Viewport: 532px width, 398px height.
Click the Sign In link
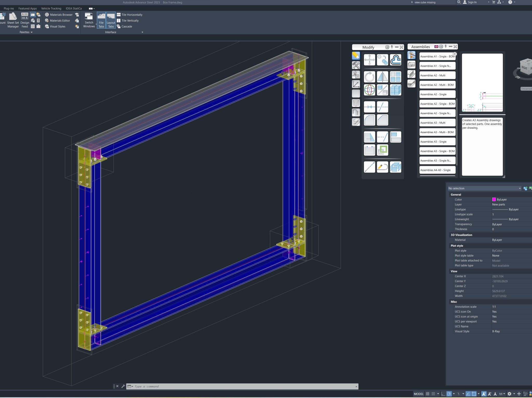coord(472,2)
